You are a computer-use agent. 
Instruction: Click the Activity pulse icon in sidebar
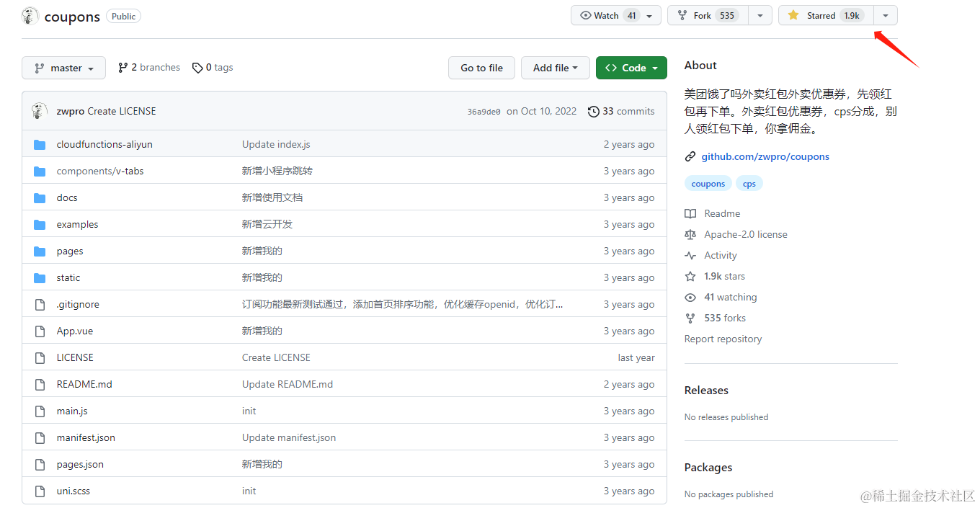[690, 256]
